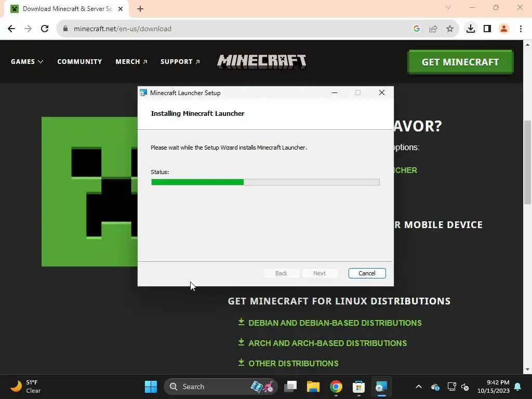Click the page vertical scrollbar thumb
Screen dimensions: 532x399
[x=527, y=162]
